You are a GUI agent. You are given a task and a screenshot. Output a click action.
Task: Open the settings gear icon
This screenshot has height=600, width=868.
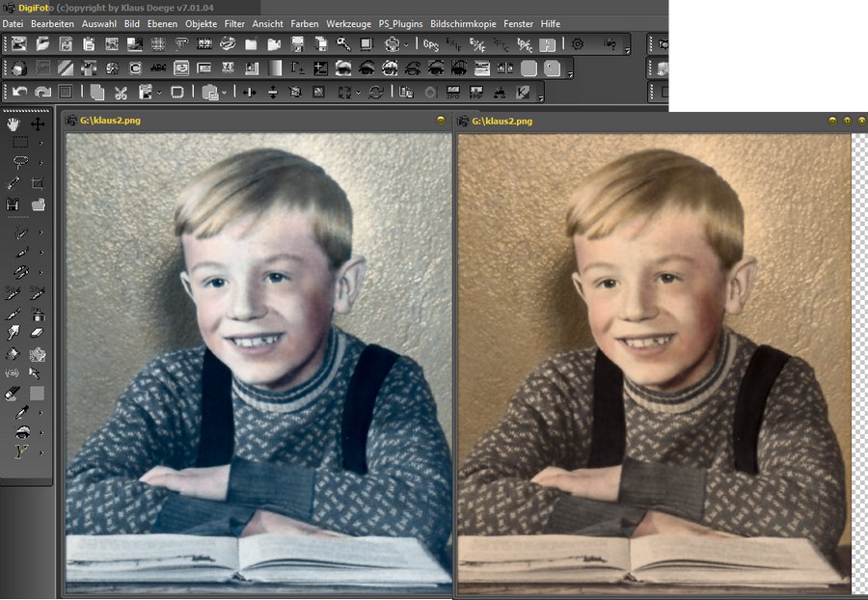click(577, 44)
